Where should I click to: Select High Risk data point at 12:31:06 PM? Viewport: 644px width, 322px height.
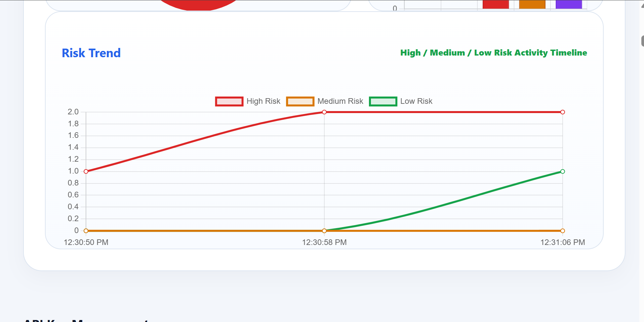(563, 112)
